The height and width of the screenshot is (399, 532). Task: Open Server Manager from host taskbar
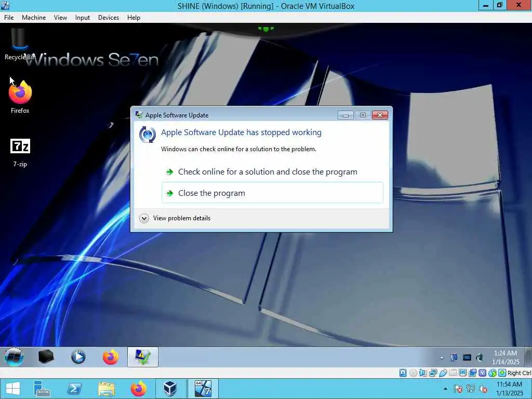pyautogui.click(x=42, y=389)
